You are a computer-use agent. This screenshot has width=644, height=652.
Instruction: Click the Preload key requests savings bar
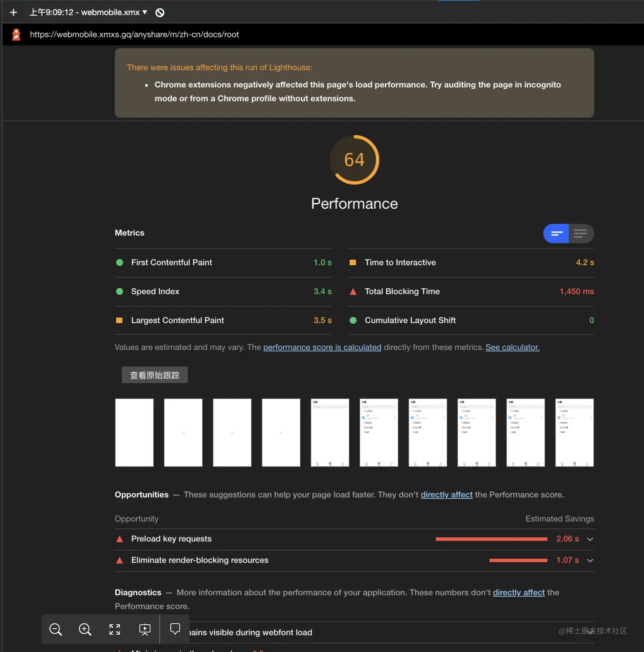492,539
